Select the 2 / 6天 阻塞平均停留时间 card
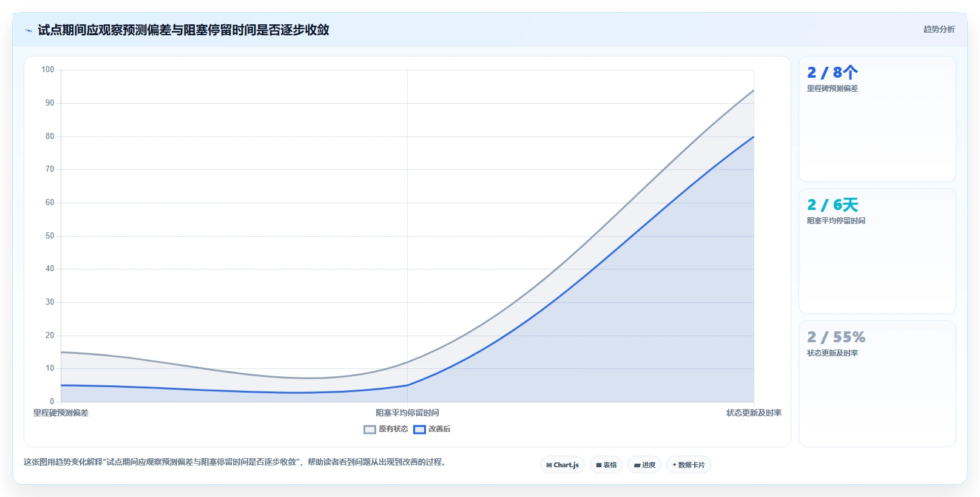The image size is (980, 497). click(x=877, y=251)
